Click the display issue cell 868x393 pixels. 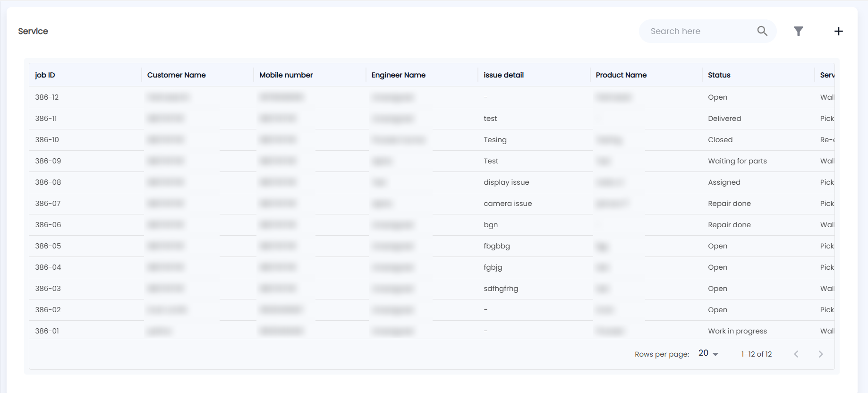pyautogui.click(x=506, y=182)
